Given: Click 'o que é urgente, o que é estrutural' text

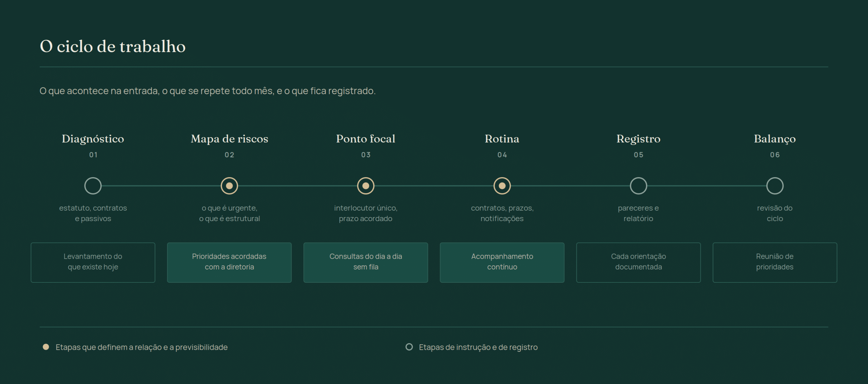Looking at the screenshot, I should pos(229,213).
